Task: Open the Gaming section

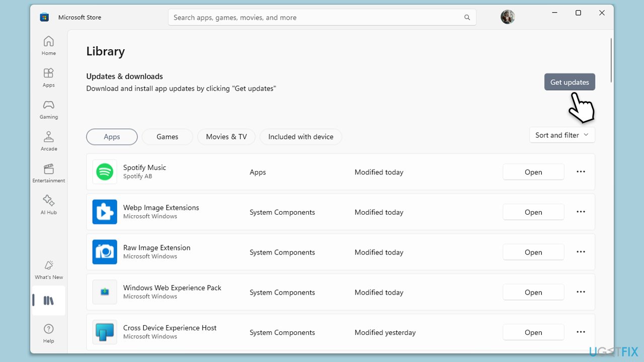Action: coord(49,109)
